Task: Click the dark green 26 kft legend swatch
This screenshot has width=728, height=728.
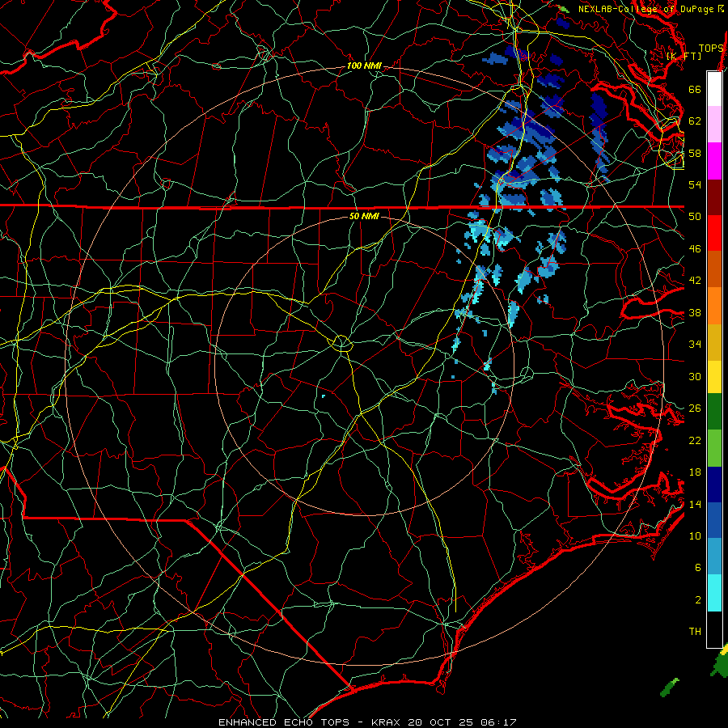Action: point(714,412)
